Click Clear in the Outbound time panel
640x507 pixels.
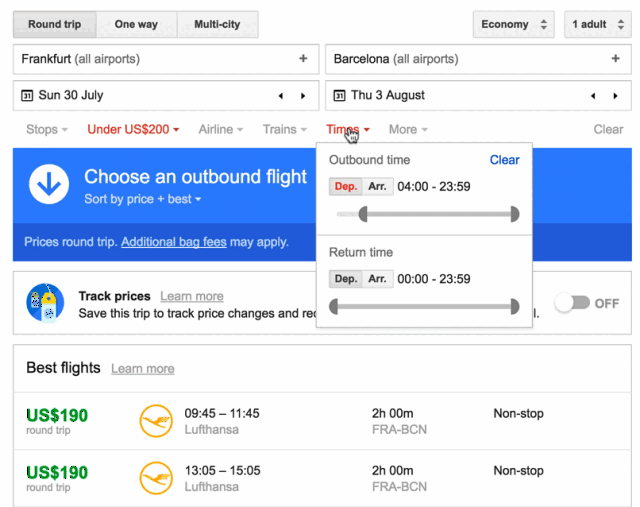[504, 160]
